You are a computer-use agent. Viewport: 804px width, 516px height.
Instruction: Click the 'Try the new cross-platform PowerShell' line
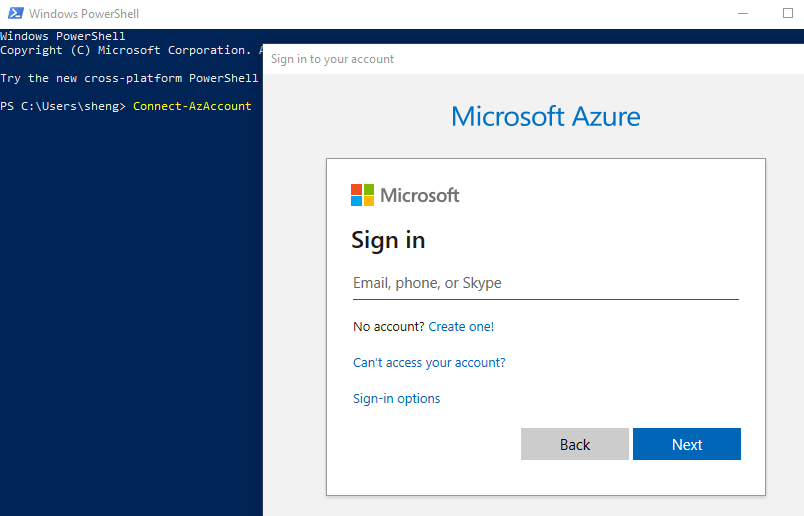tap(130, 78)
